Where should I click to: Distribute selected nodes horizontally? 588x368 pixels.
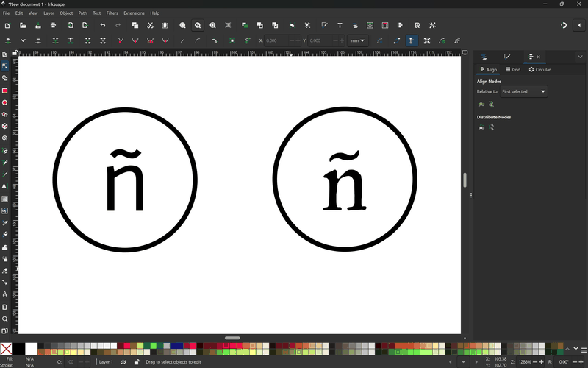[482, 127]
